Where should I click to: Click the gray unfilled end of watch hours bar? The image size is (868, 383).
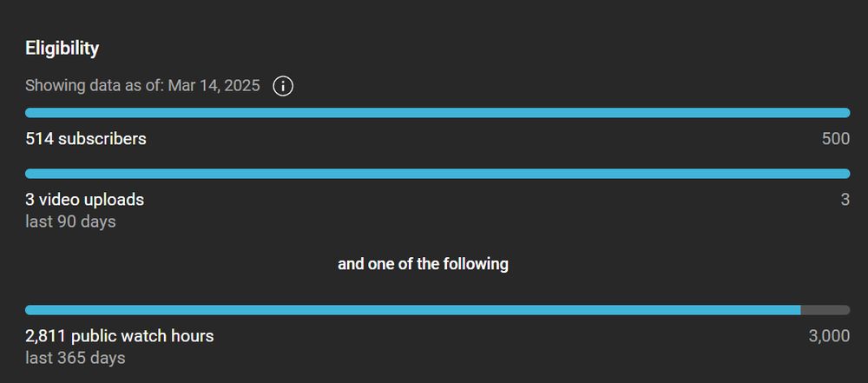pos(825,310)
